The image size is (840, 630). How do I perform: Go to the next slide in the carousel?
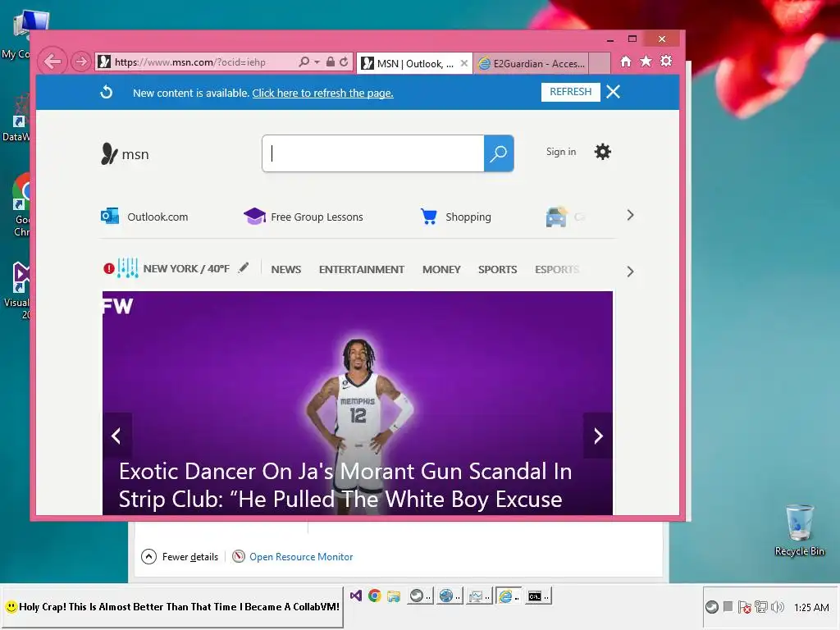[598, 436]
